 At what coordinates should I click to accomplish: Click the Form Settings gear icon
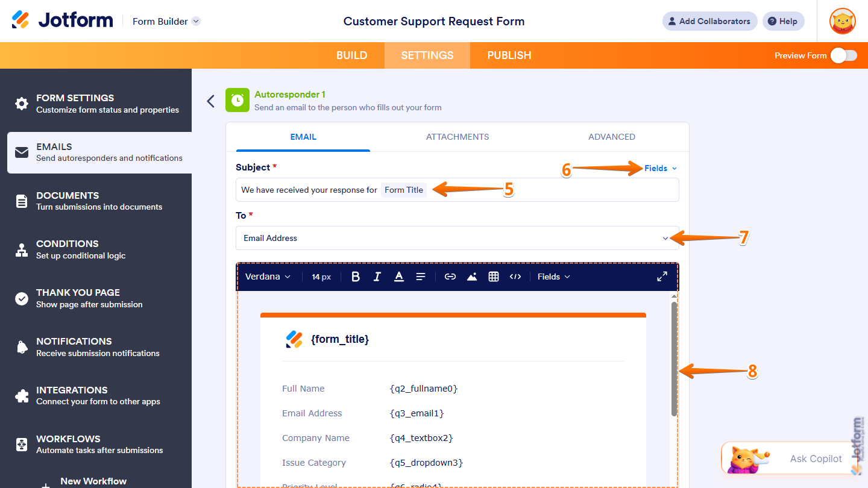point(22,104)
